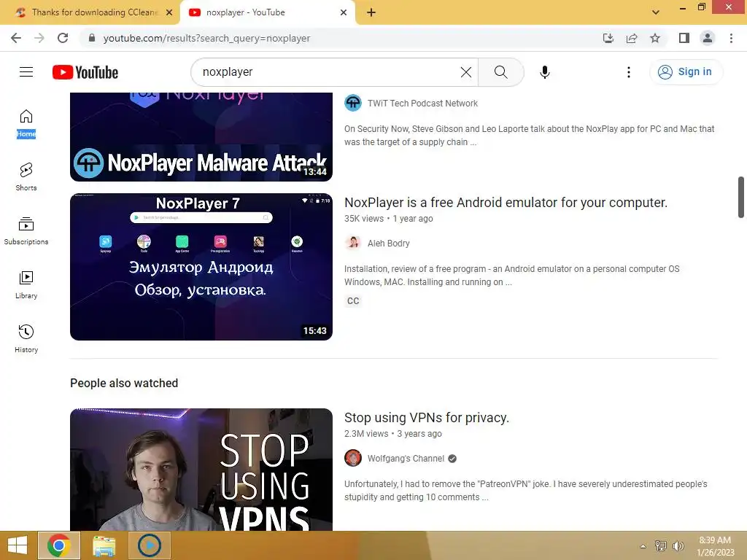
Task: Open the NoxPlayer free Android emulator title
Action: 506,203
